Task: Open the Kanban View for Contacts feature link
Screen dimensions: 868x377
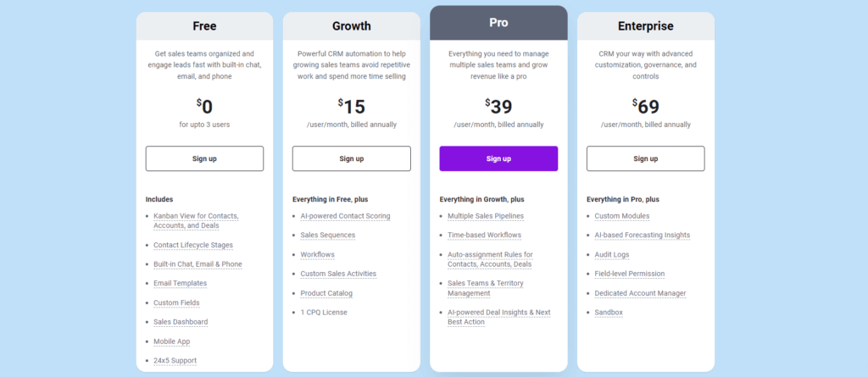Action: [196, 221]
